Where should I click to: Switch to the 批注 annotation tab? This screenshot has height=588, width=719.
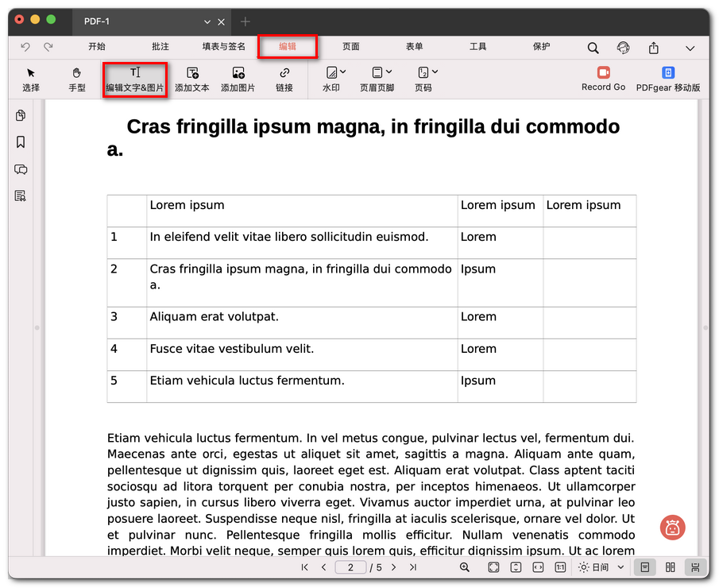(x=160, y=47)
